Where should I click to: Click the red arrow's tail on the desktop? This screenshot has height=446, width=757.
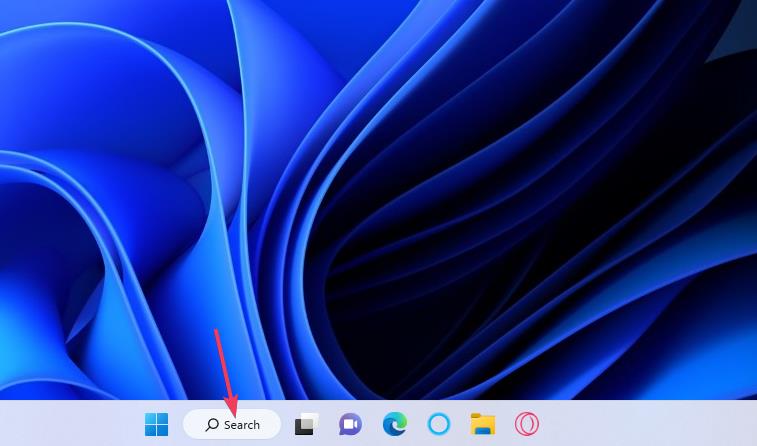pos(216,333)
